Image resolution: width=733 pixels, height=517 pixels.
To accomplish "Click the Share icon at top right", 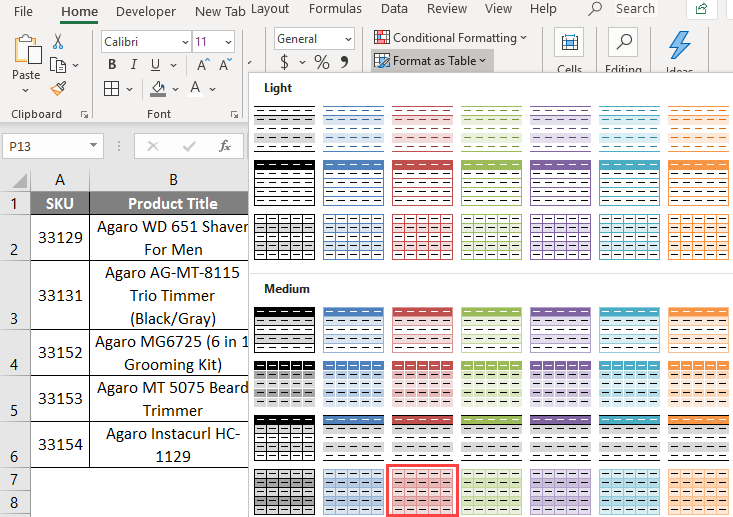I will click(x=701, y=8).
